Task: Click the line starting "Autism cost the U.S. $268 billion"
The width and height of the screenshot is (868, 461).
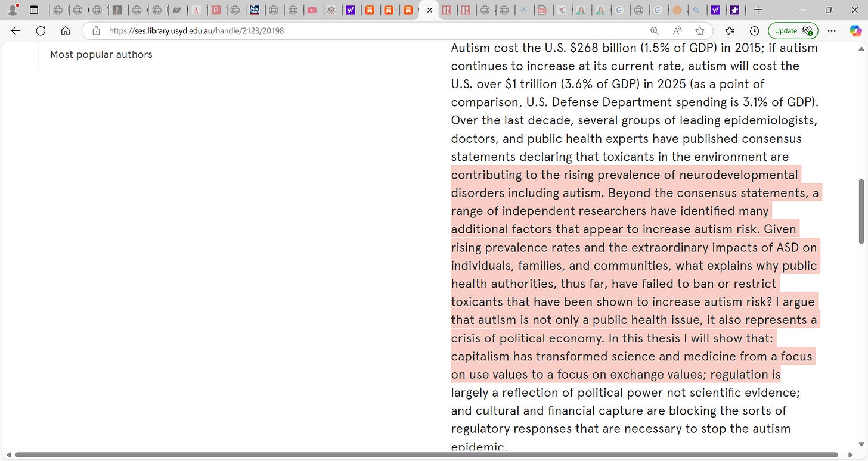Action: click(x=634, y=48)
